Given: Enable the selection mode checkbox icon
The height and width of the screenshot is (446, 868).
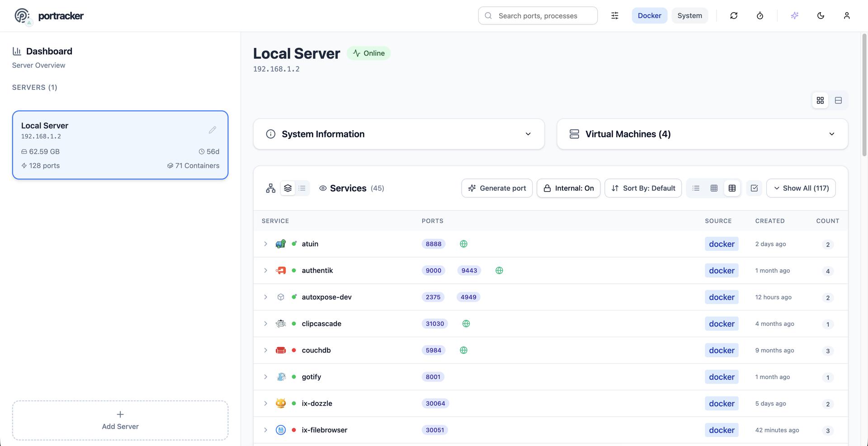Looking at the screenshot, I should pyautogui.click(x=754, y=188).
